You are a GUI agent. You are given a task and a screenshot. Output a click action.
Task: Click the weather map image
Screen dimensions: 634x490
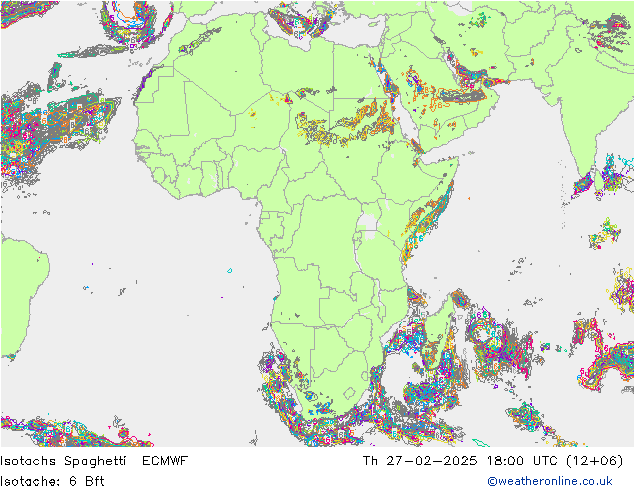click(x=317, y=224)
